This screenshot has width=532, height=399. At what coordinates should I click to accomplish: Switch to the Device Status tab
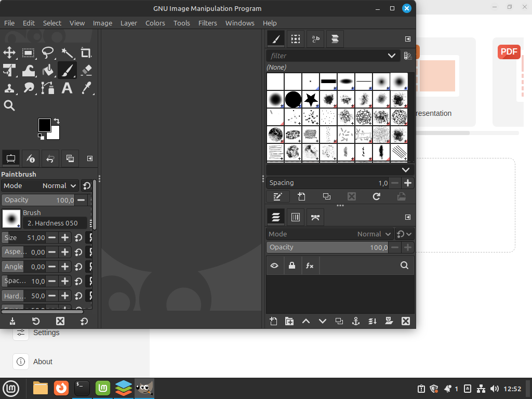[x=31, y=158]
